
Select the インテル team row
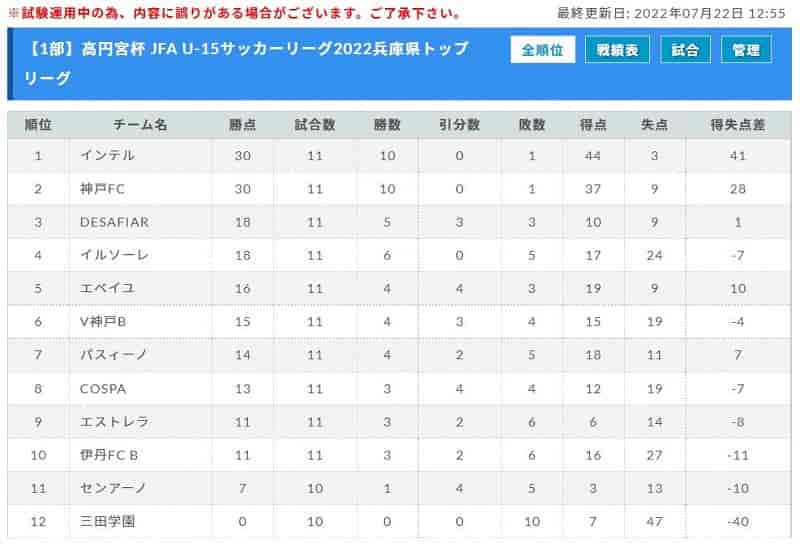click(x=399, y=156)
